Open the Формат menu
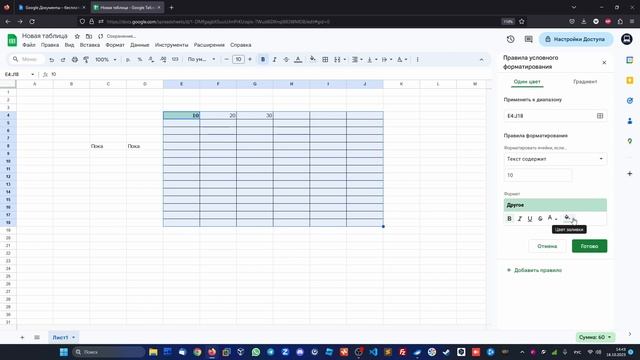 [x=115, y=45]
